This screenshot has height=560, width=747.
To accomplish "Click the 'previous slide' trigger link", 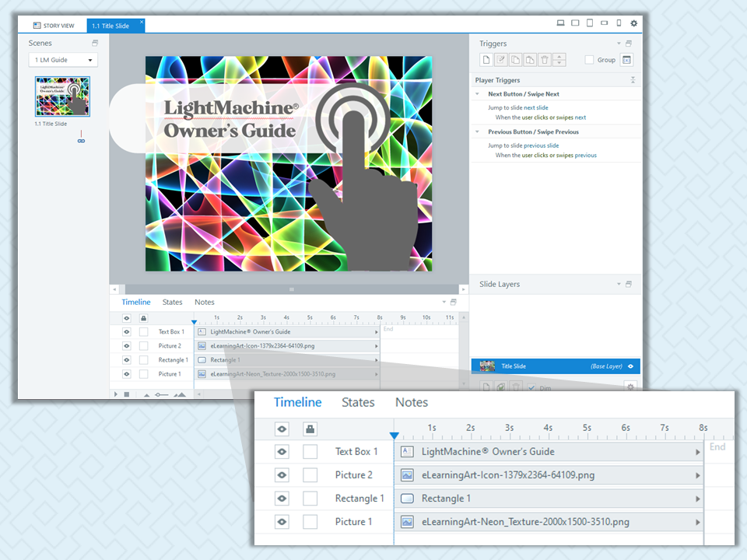I will pos(542,145).
